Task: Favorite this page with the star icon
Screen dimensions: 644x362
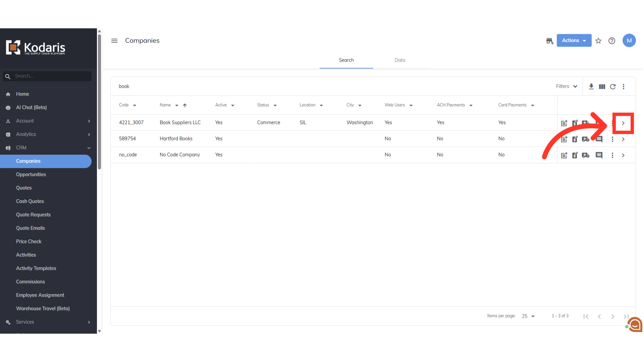Action: click(x=598, y=41)
